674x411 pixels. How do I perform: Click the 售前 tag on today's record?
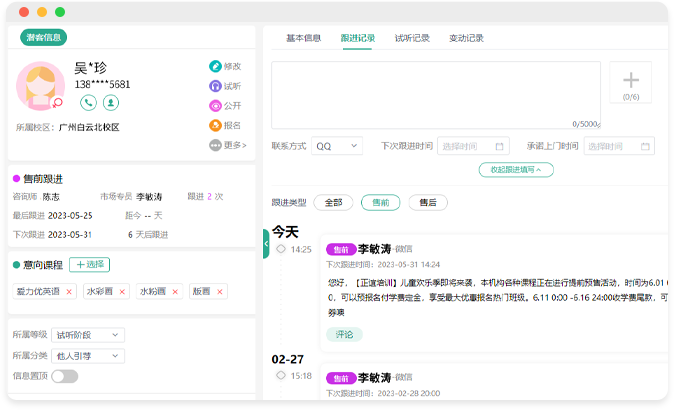tap(341, 249)
